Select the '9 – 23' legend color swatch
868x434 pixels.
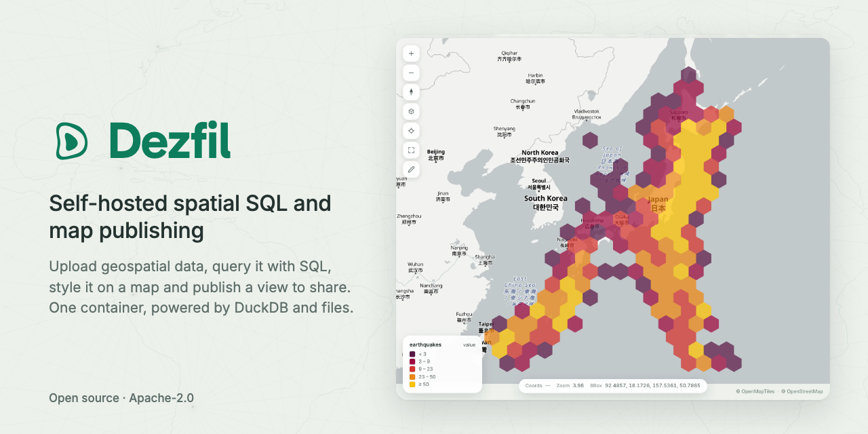[412, 369]
